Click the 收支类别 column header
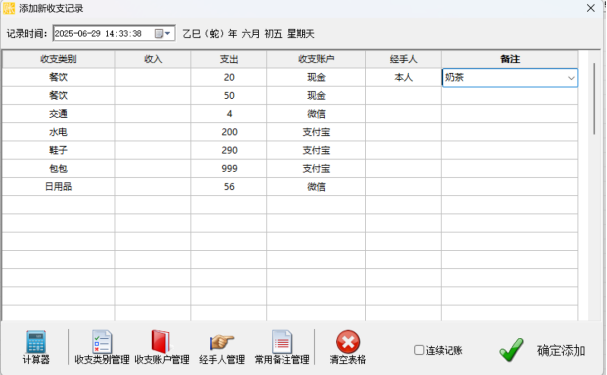The image size is (607, 375). click(x=58, y=59)
